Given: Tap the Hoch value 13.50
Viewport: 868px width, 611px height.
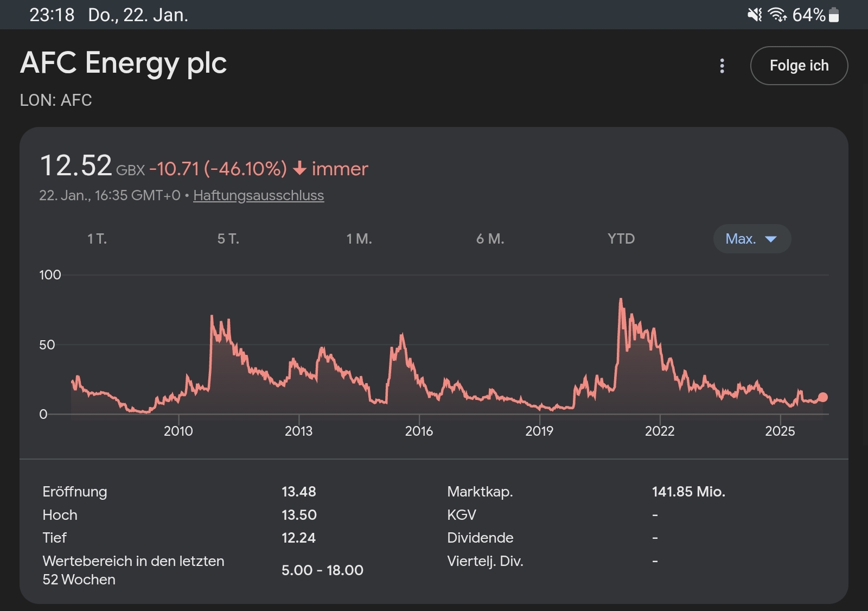Looking at the screenshot, I should 299,515.
